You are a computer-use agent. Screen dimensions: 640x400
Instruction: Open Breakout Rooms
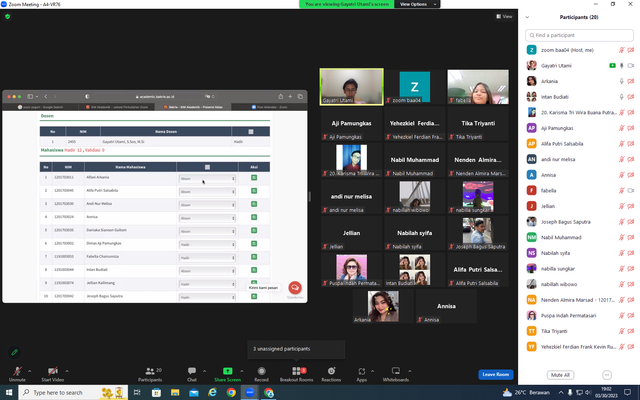click(x=296, y=373)
